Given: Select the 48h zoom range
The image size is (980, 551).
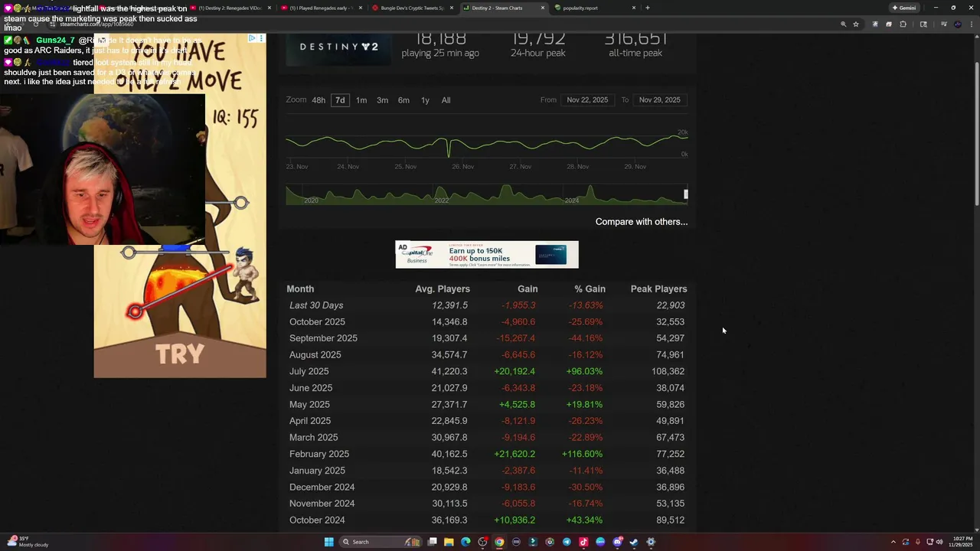Looking at the screenshot, I should [x=318, y=100].
